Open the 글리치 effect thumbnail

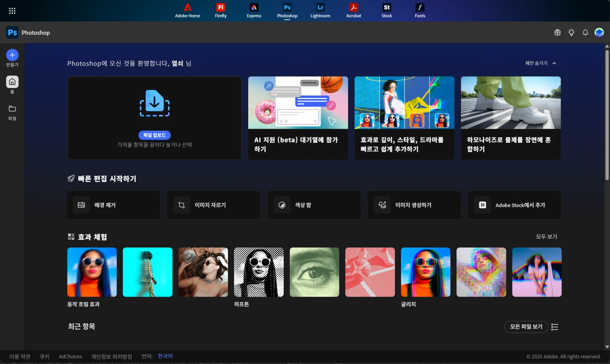(425, 272)
